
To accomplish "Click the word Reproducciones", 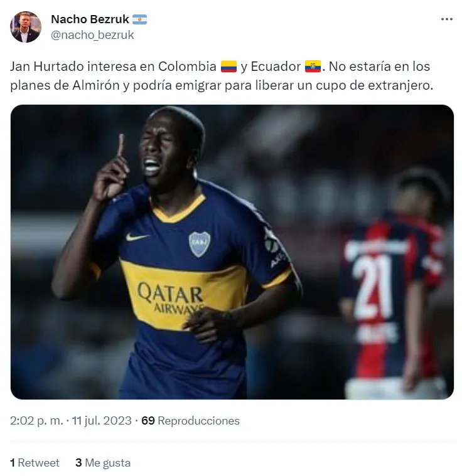I will pyautogui.click(x=199, y=421).
